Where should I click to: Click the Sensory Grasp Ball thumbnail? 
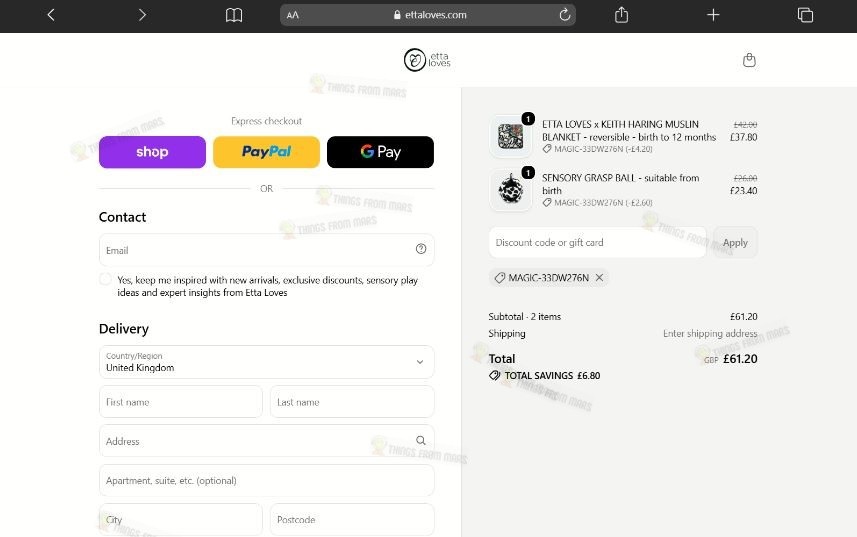pyautogui.click(x=510, y=190)
